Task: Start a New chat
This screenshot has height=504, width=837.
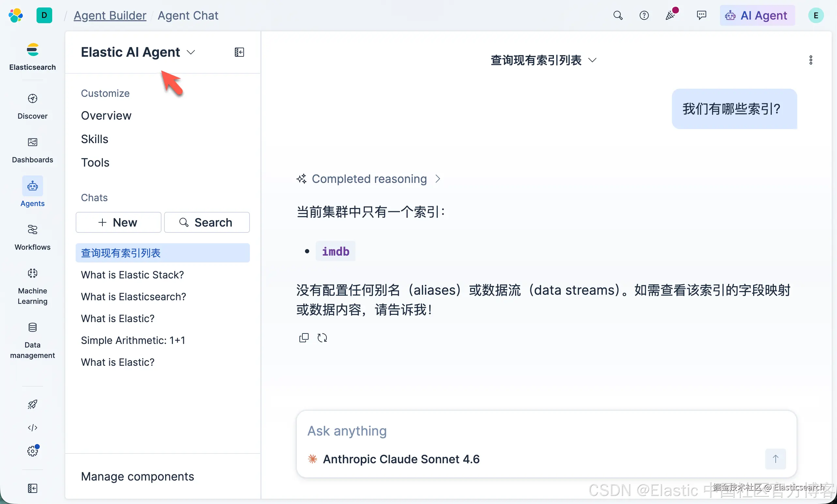Action: tap(118, 222)
